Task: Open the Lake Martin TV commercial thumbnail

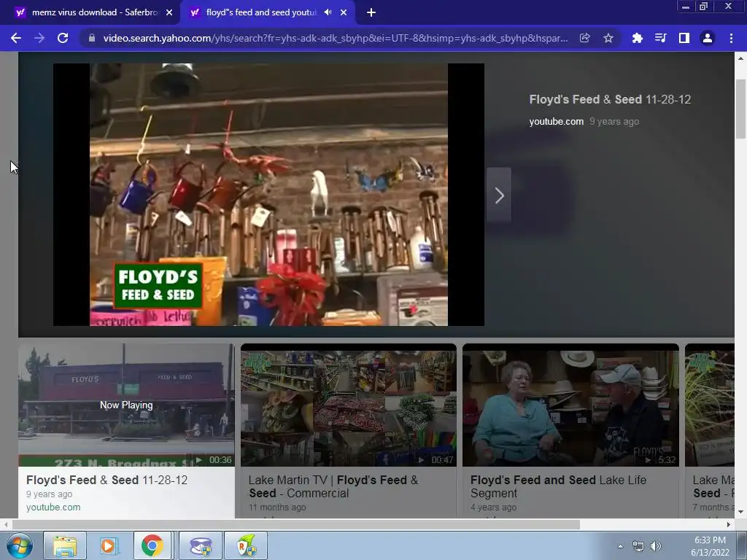Action: pos(348,405)
